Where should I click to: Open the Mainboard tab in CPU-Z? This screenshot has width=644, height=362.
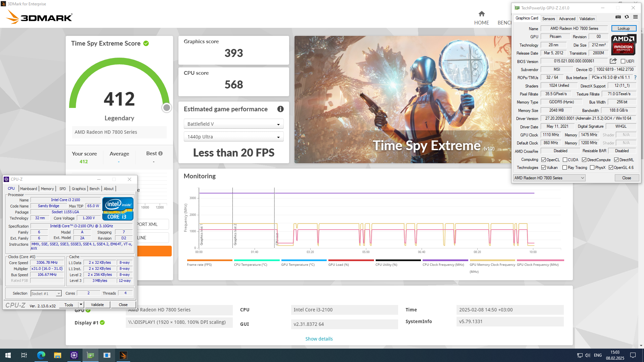(x=29, y=189)
